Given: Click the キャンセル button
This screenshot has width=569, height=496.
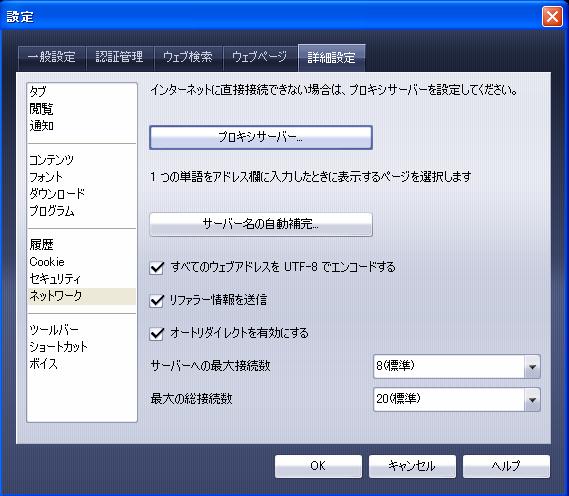Looking at the screenshot, I should [x=412, y=466].
